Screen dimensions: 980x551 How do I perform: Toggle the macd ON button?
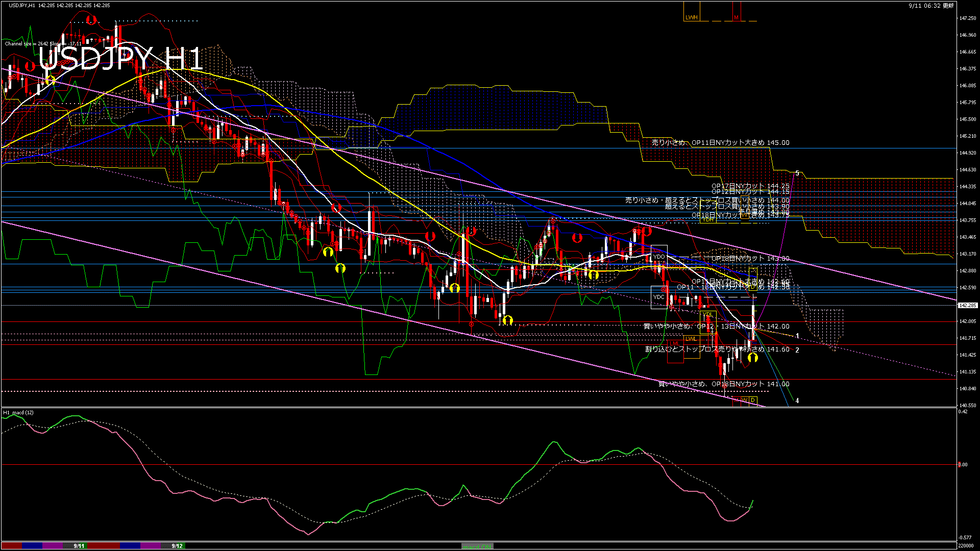point(477,546)
